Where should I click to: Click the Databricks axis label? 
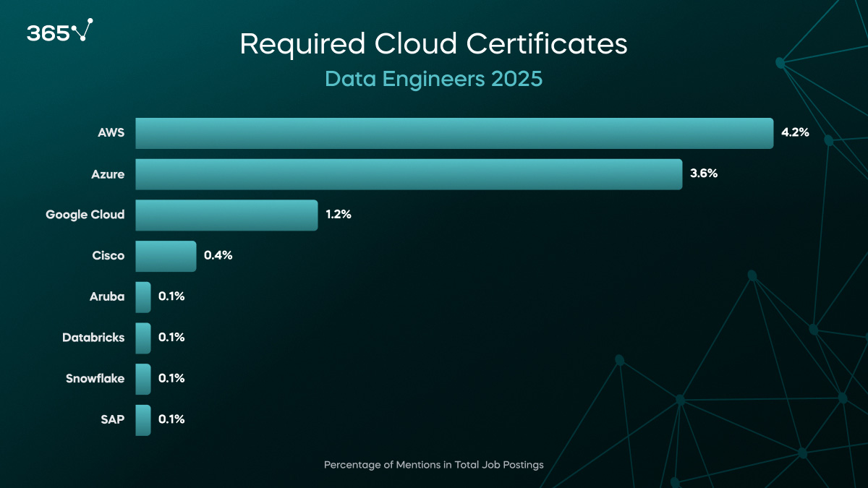click(x=93, y=338)
